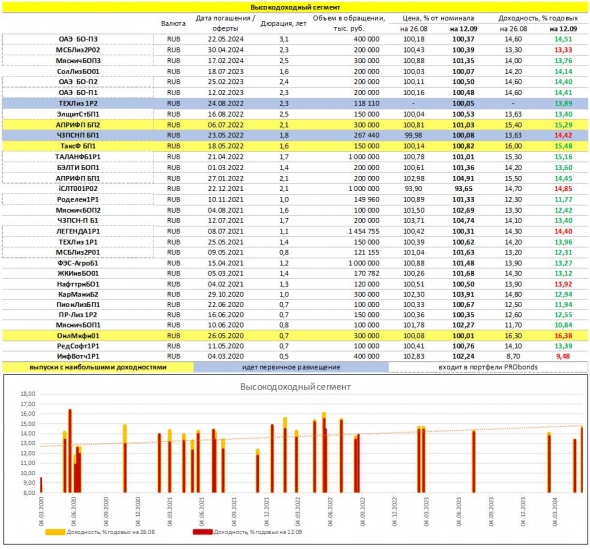This screenshot has width=590, height=549.
Task: Click the ОАЭ БО-П3 bond name cell
Action: pos(78,39)
